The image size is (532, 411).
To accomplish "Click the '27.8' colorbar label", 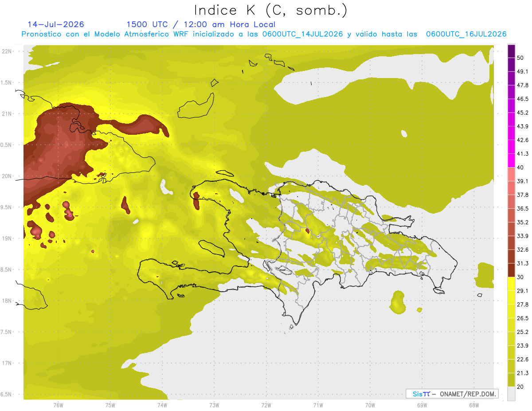I will [x=523, y=304].
